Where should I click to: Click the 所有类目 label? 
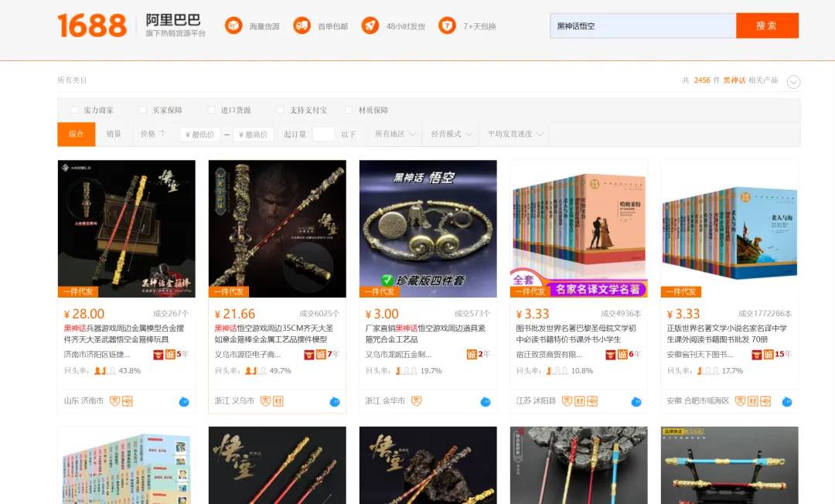(x=72, y=80)
